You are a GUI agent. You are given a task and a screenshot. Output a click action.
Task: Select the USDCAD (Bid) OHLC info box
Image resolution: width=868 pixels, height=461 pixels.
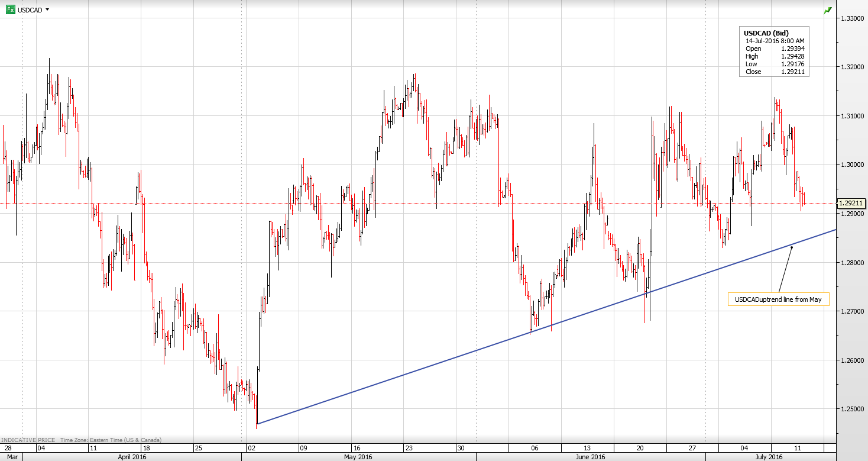click(774, 51)
